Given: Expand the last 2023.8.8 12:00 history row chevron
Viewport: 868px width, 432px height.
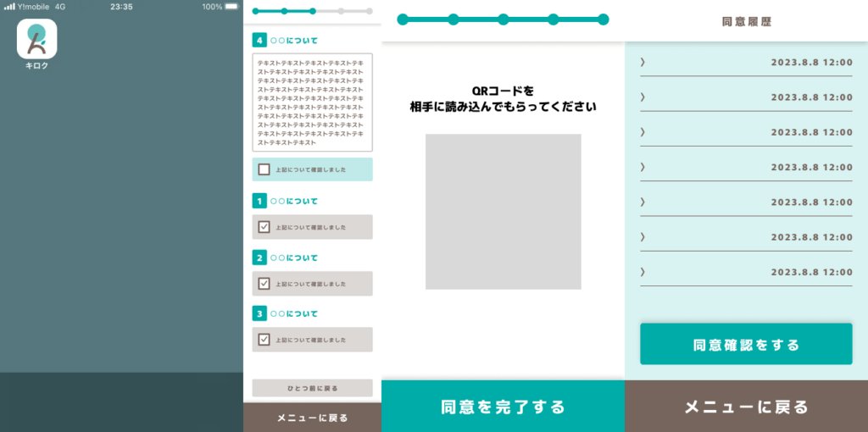Looking at the screenshot, I should point(643,272).
